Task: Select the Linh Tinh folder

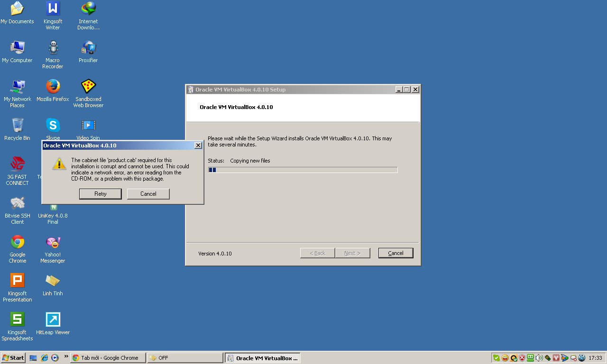Action: (53, 285)
